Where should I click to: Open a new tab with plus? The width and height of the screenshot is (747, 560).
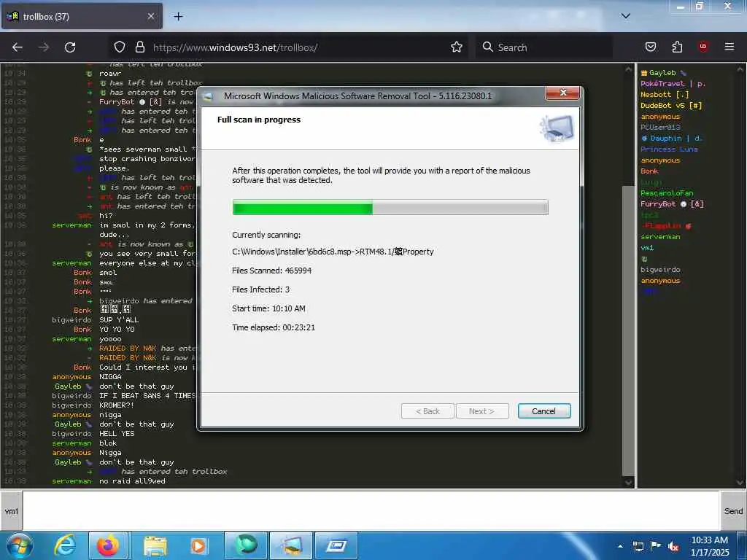point(178,16)
